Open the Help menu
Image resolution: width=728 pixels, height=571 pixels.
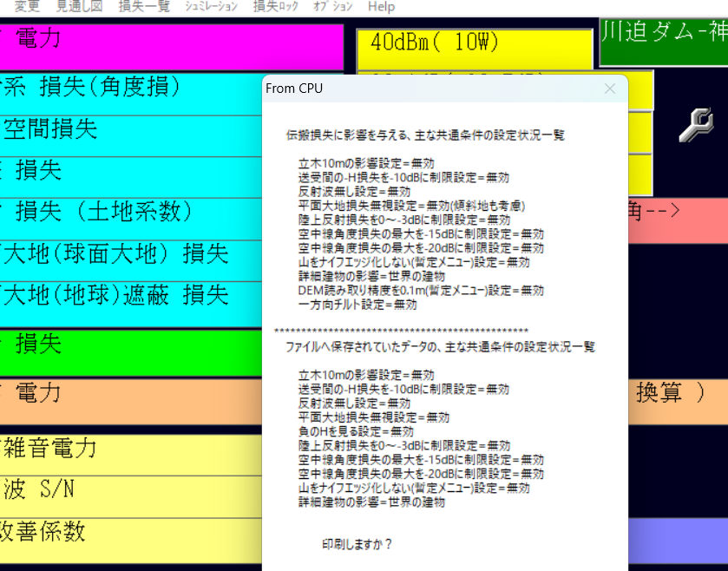tap(381, 6)
